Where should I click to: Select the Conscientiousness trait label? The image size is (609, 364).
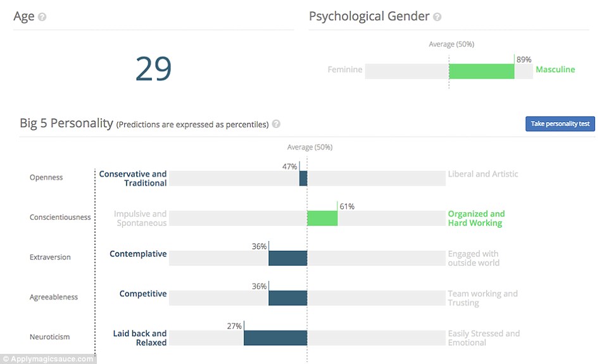click(60, 218)
